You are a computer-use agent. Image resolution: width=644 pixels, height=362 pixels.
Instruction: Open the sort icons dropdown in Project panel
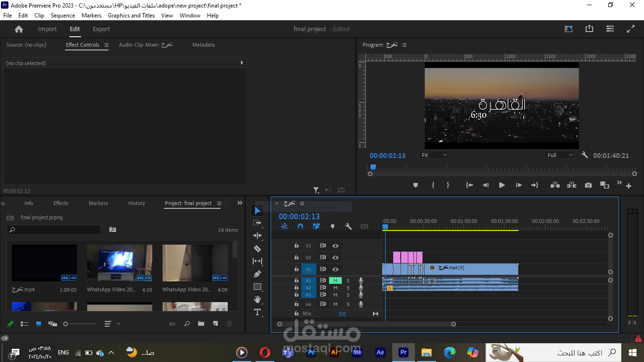112,324
